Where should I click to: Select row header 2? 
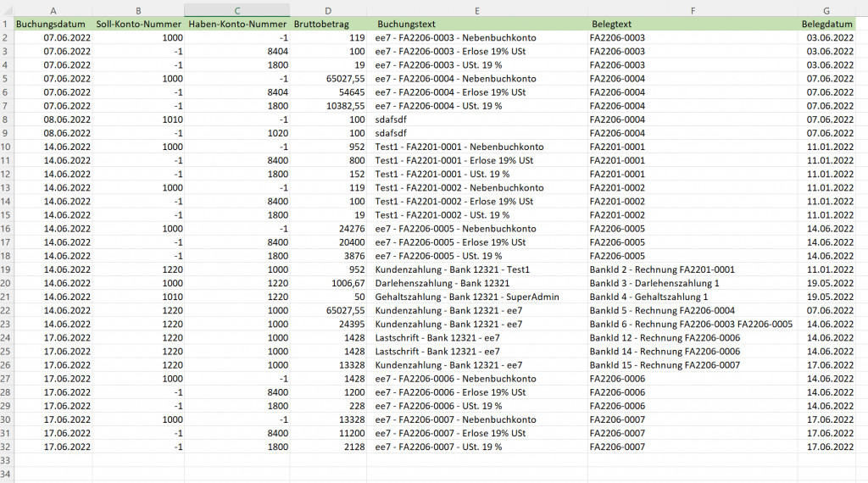click(x=6, y=37)
